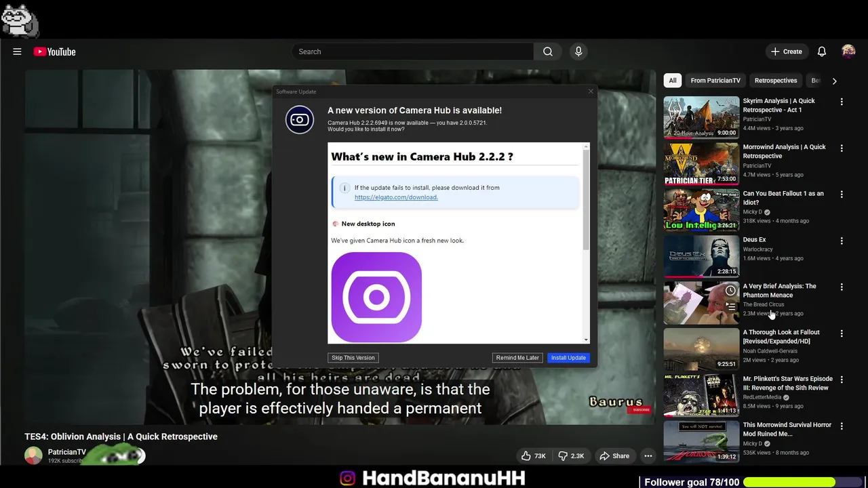868x488 pixels.
Task: Open options for Morrowind Analysis video
Action: click(842, 148)
